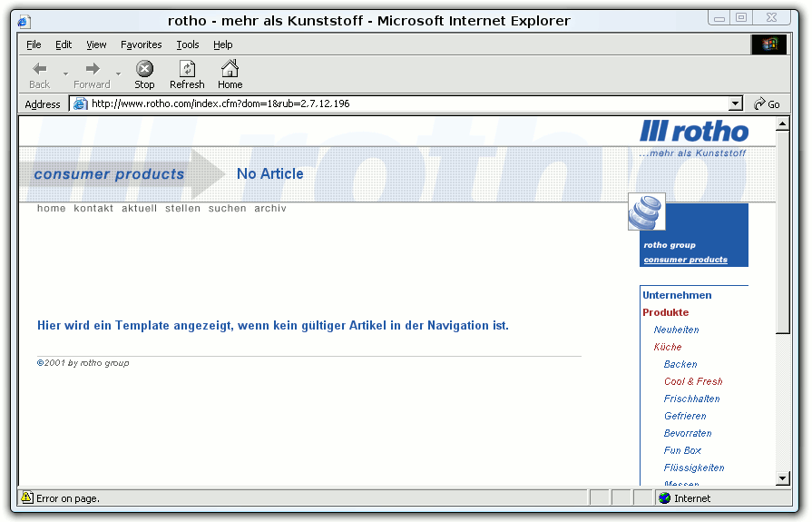The width and height of the screenshot is (812, 522).
Task: Click the suchen link
Action: click(227, 209)
